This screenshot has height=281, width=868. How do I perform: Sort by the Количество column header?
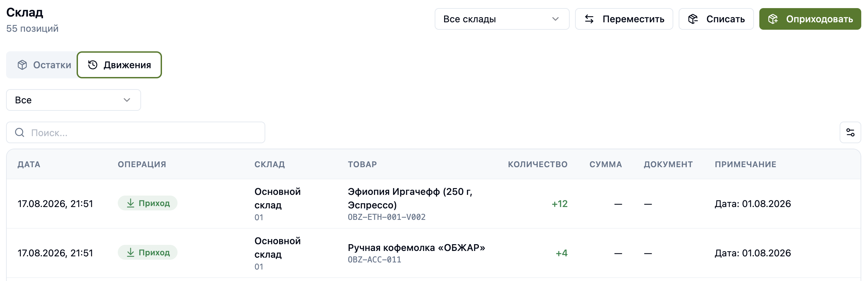coord(538,164)
